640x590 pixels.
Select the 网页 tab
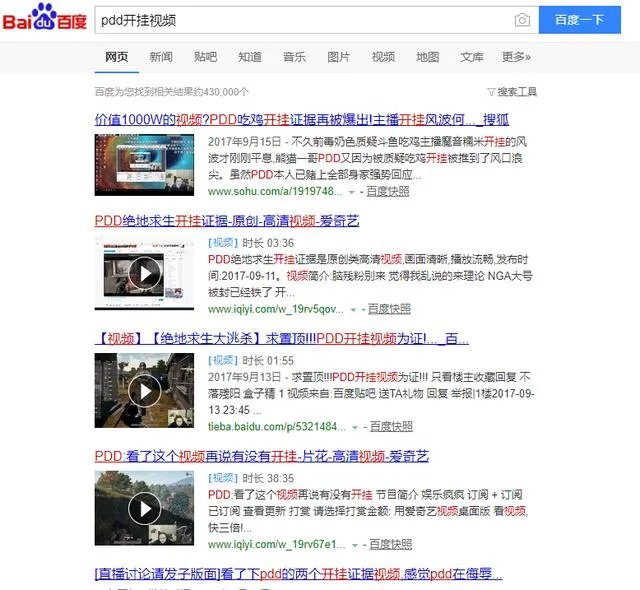(117, 57)
